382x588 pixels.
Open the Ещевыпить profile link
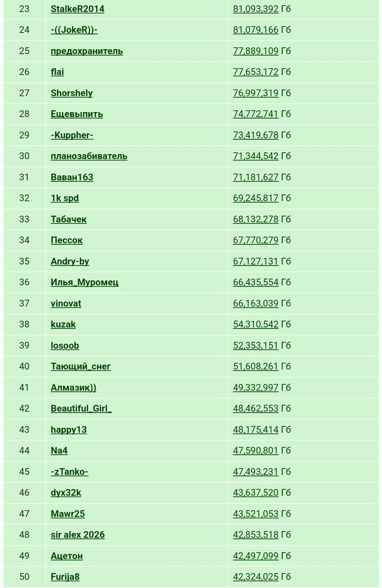[77, 114]
